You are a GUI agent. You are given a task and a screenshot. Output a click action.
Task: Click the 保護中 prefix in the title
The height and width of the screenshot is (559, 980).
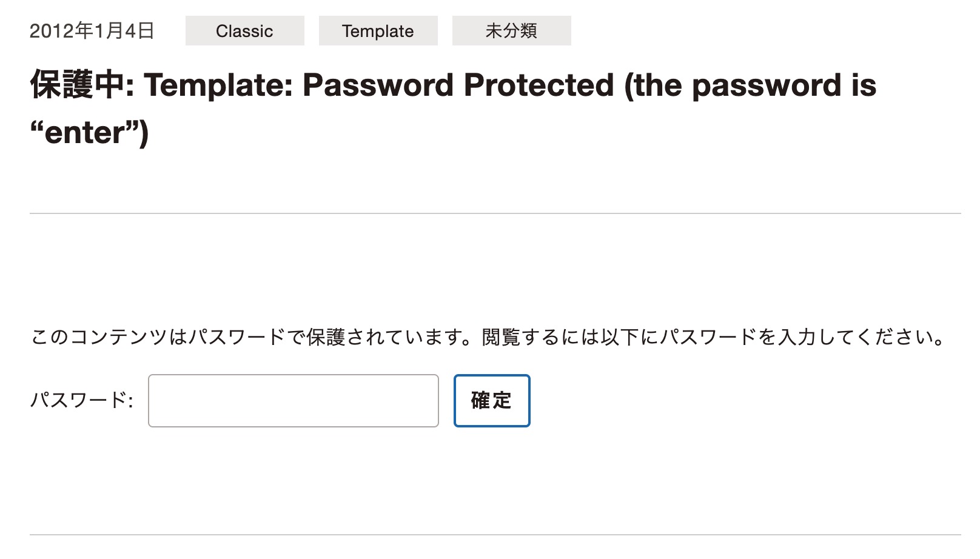78,85
